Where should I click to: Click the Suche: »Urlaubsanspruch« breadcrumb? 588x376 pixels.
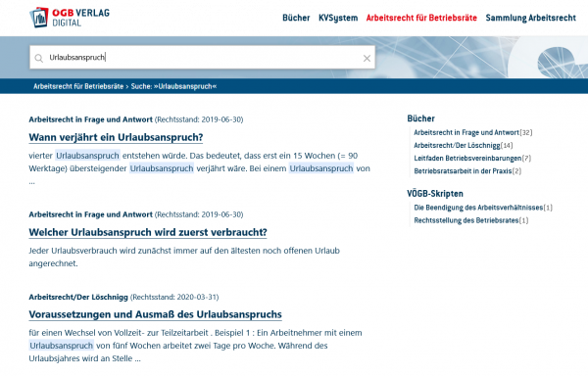173,86
